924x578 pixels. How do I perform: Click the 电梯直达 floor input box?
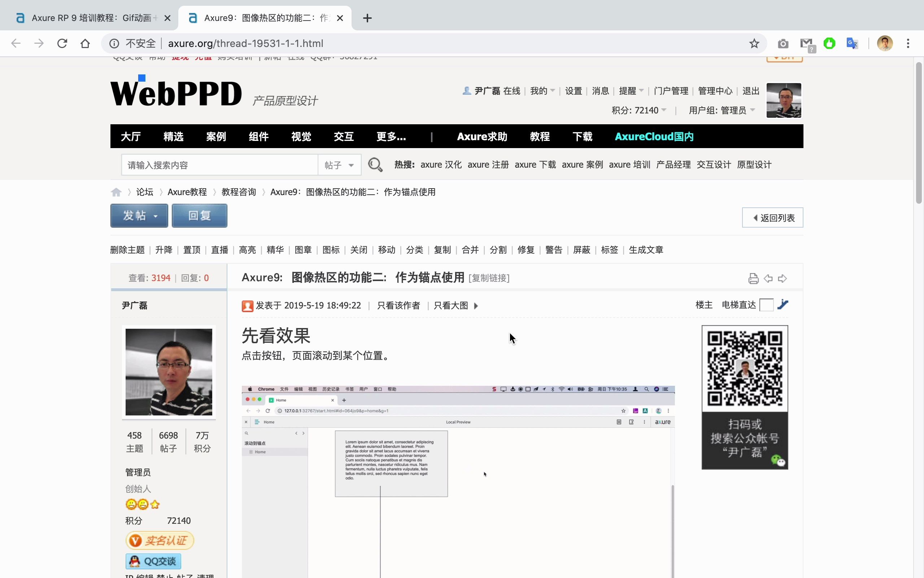click(766, 305)
